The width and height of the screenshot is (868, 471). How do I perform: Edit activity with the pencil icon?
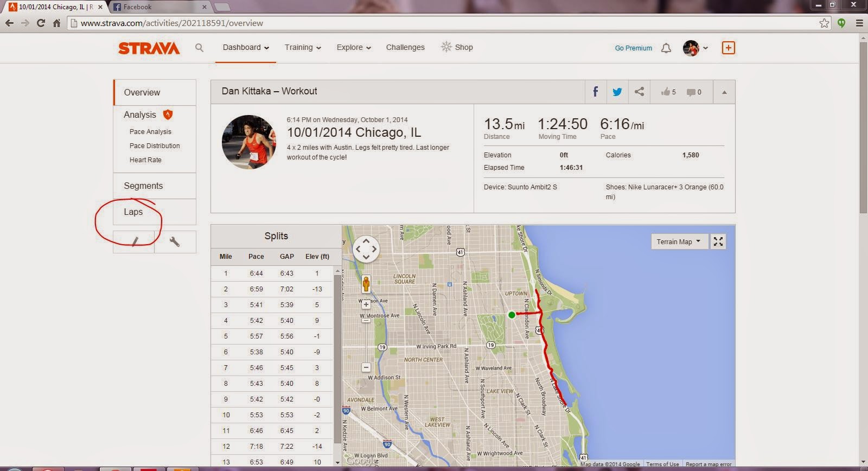(x=134, y=241)
